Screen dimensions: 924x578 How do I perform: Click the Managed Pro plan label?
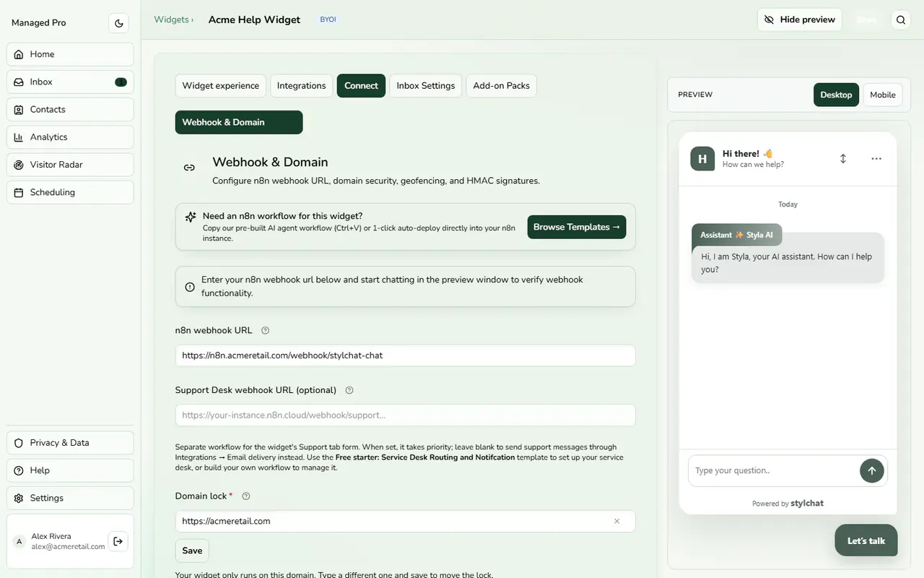point(39,22)
